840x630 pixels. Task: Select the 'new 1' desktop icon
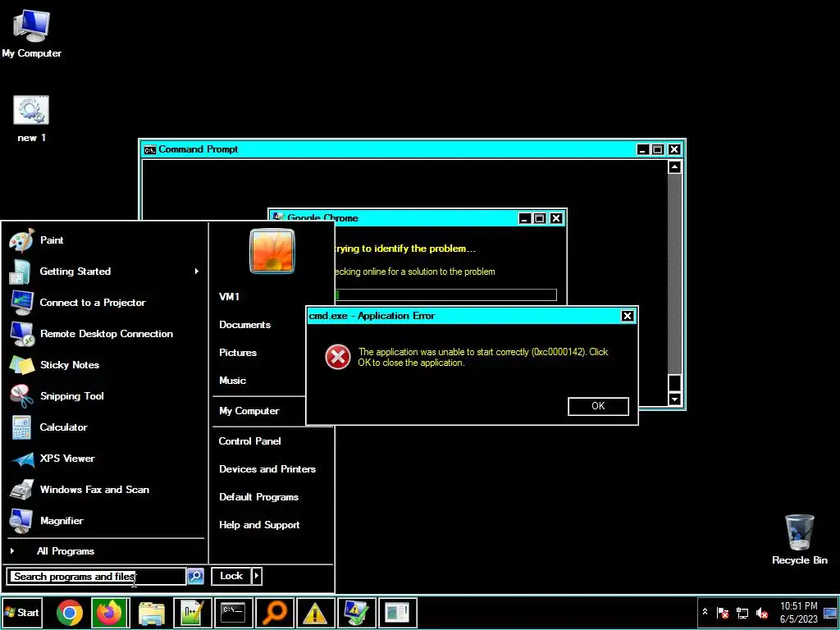[31, 119]
